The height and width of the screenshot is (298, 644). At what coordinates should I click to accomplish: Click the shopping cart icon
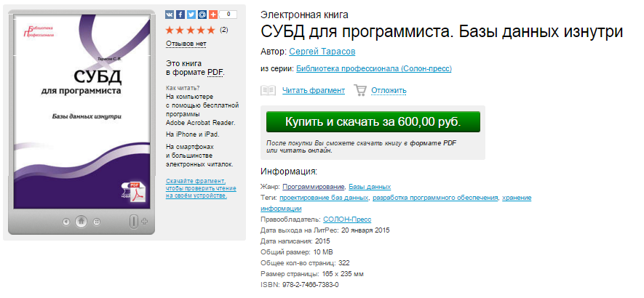359,90
